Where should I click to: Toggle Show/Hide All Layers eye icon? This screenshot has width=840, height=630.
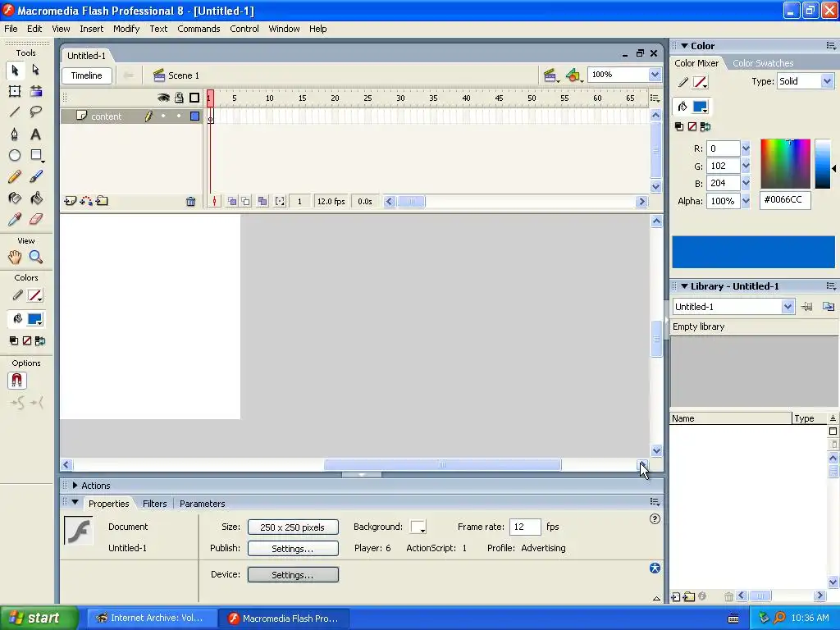pos(163,98)
